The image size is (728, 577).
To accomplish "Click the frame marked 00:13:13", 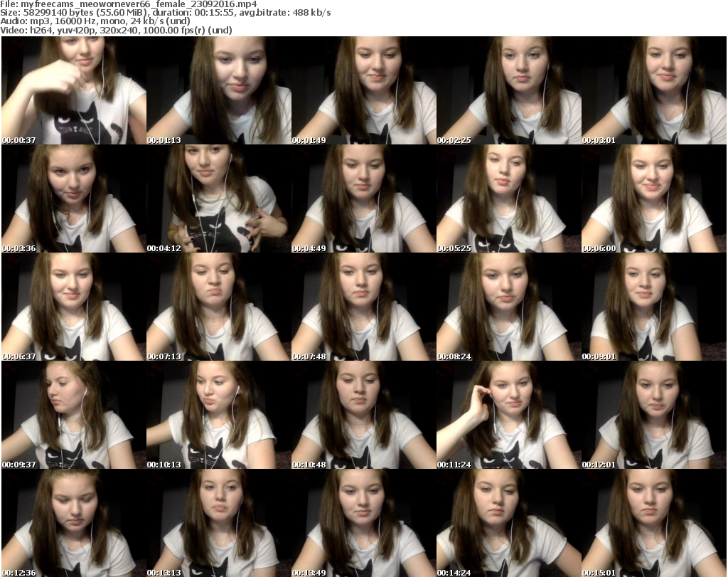I will click(219, 523).
